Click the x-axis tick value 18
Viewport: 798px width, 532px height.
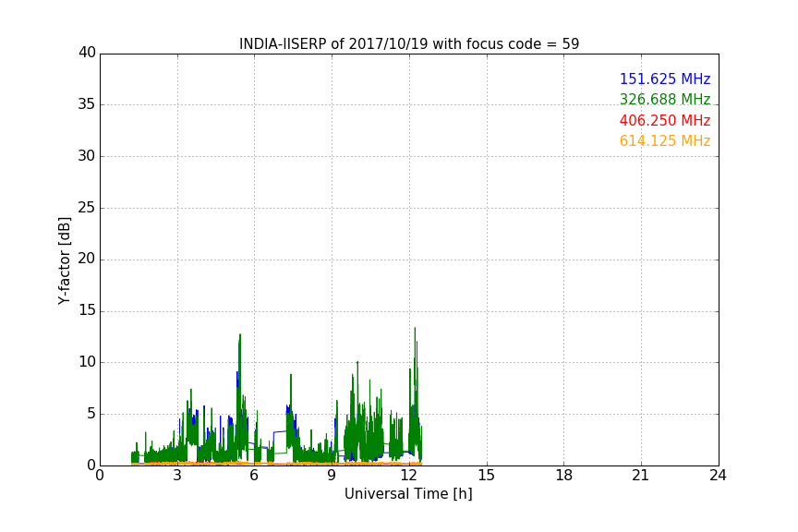[564, 476]
